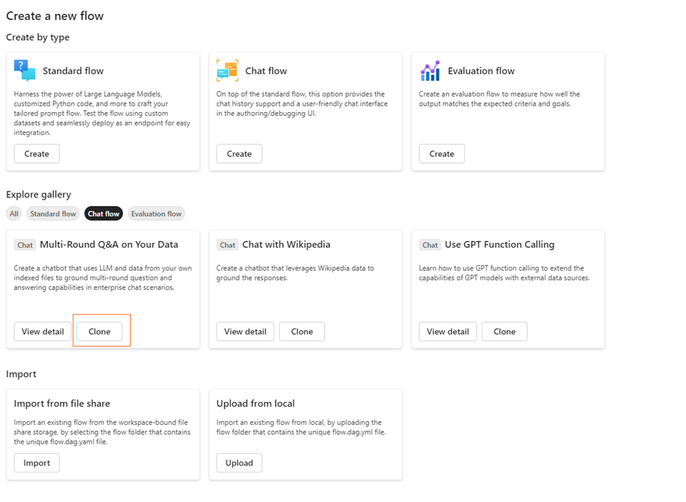
Task: View detail of Use GPT Function Calling
Action: pos(447,331)
